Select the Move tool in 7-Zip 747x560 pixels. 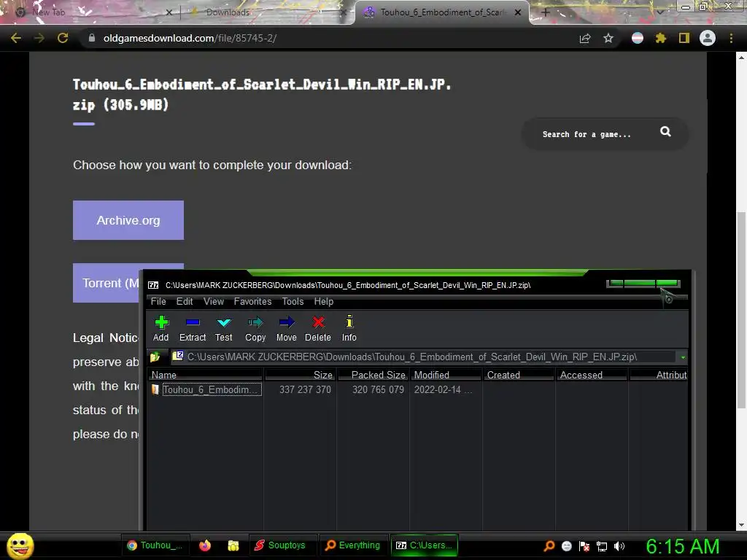coord(286,329)
